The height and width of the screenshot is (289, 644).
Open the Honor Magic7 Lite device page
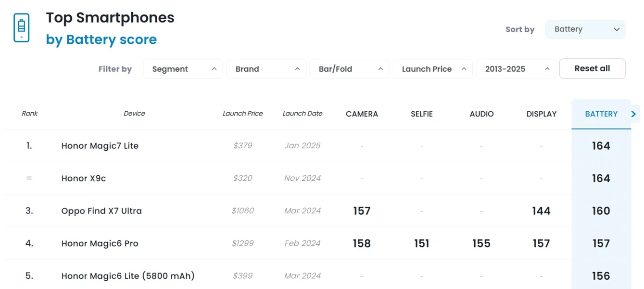click(100, 145)
